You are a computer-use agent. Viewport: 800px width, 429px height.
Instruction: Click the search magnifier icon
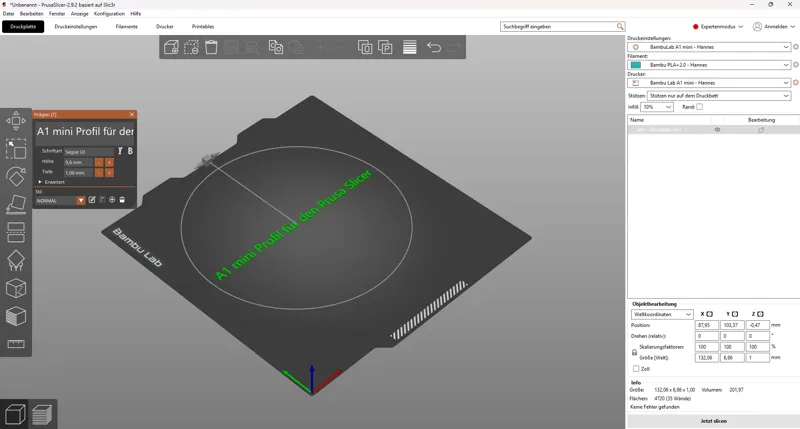619,27
